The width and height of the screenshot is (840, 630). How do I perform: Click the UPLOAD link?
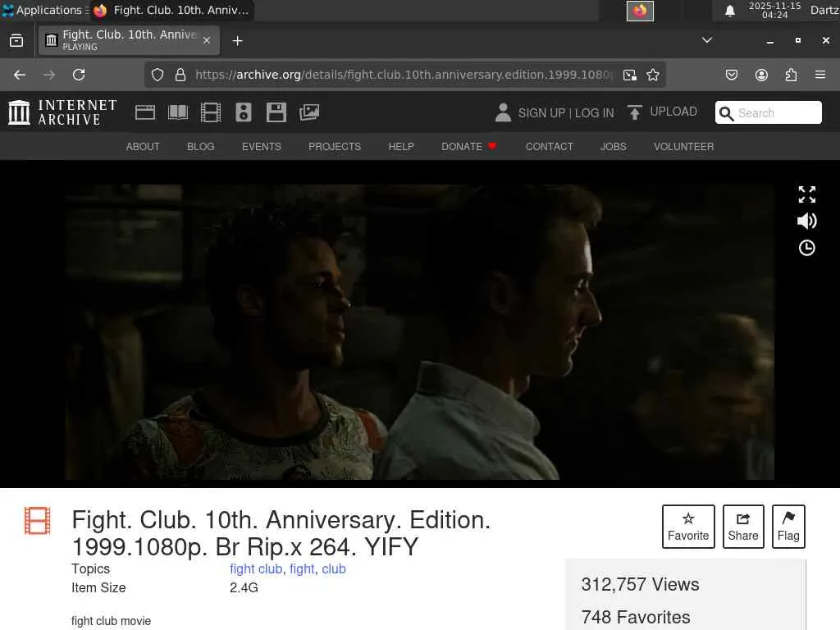point(673,112)
